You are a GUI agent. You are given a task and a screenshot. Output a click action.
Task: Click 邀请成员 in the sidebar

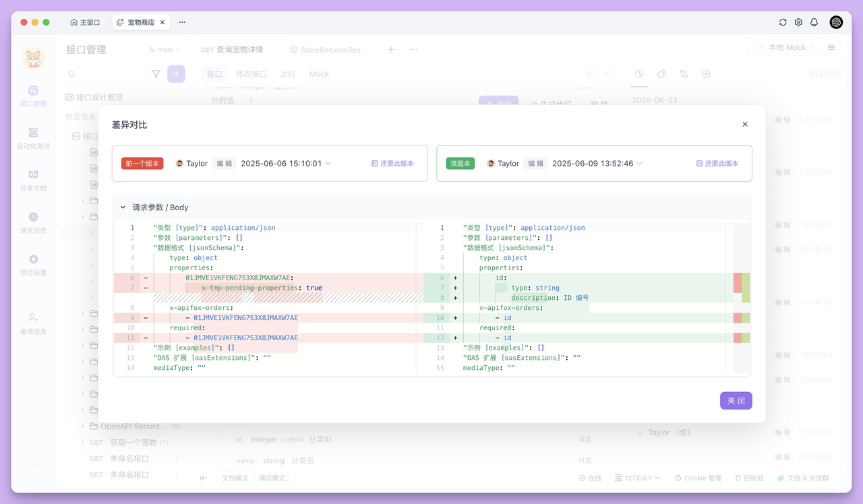pyautogui.click(x=33, y=323)
